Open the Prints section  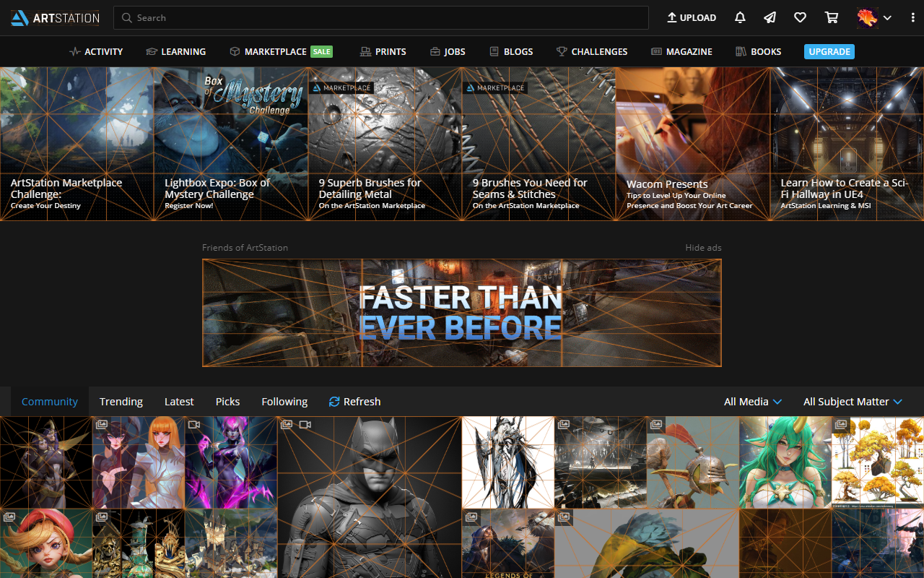[383, 51]
